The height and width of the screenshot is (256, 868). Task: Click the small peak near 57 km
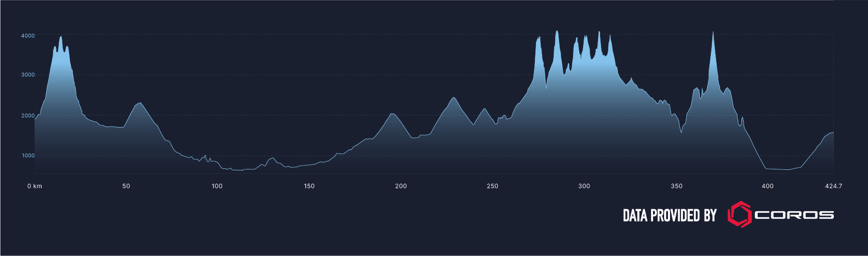tap(140, 103)
